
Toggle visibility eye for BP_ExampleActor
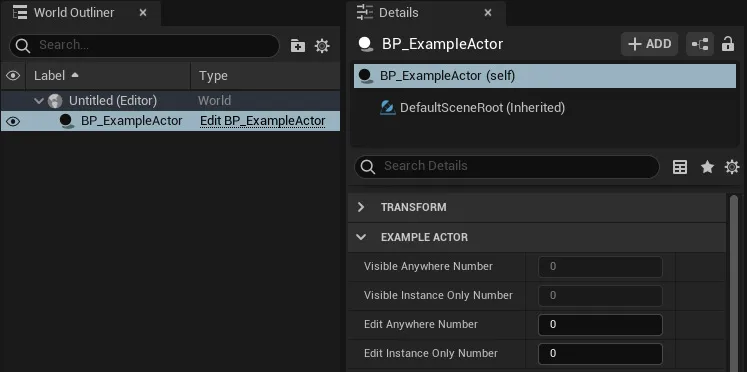tap(13, 121)
